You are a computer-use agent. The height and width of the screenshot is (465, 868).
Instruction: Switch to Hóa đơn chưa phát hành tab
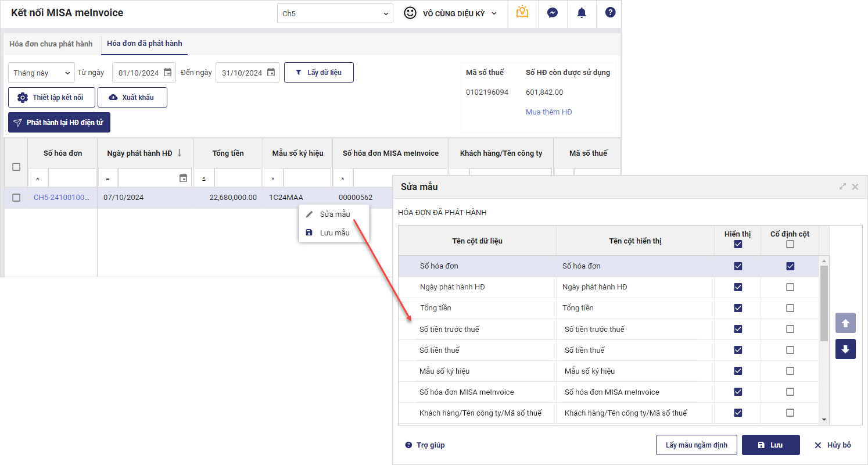tap(51, 44)
